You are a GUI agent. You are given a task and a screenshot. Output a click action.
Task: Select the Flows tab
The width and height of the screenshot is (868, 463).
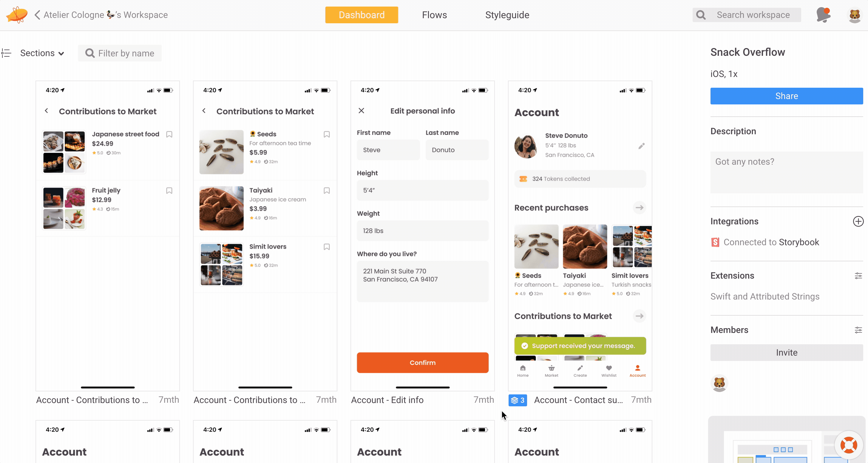tap(434, 15)
